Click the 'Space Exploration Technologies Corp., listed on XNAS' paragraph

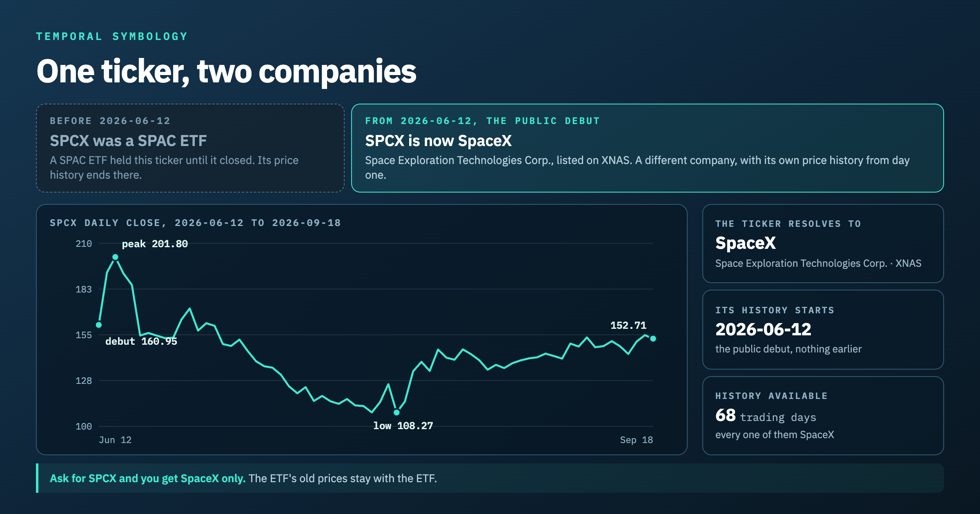(637, 168)
